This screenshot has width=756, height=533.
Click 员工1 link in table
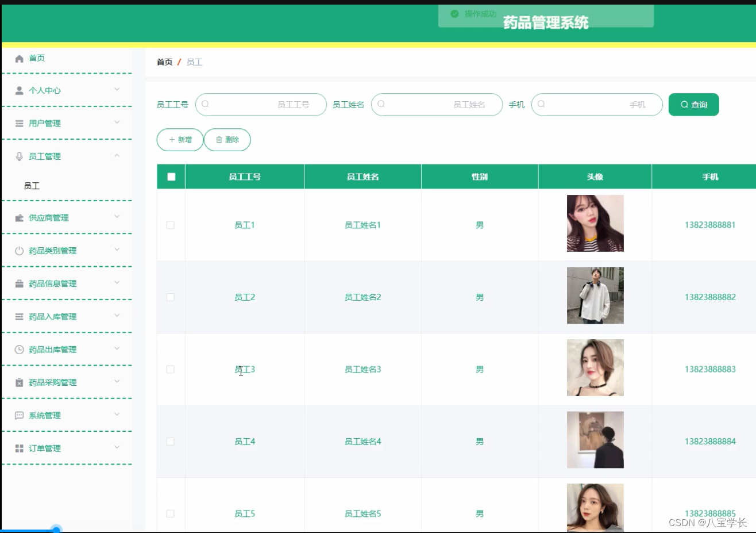click(x=244, y=225)
